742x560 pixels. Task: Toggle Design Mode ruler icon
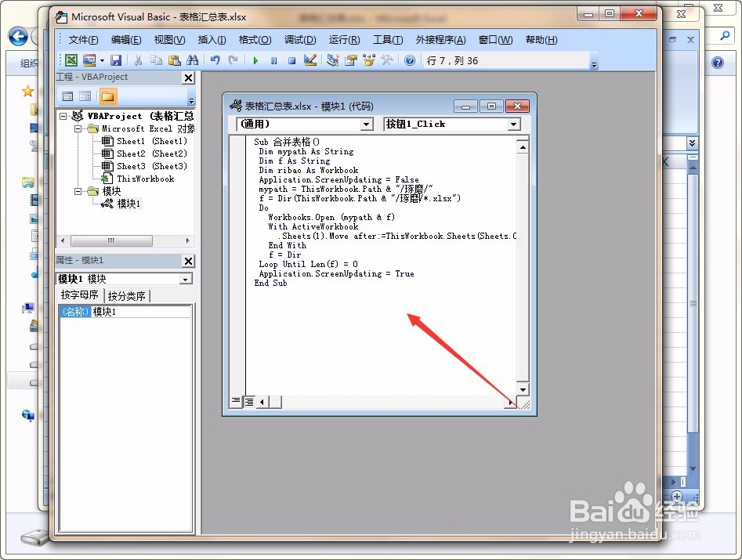click(310, 60)
